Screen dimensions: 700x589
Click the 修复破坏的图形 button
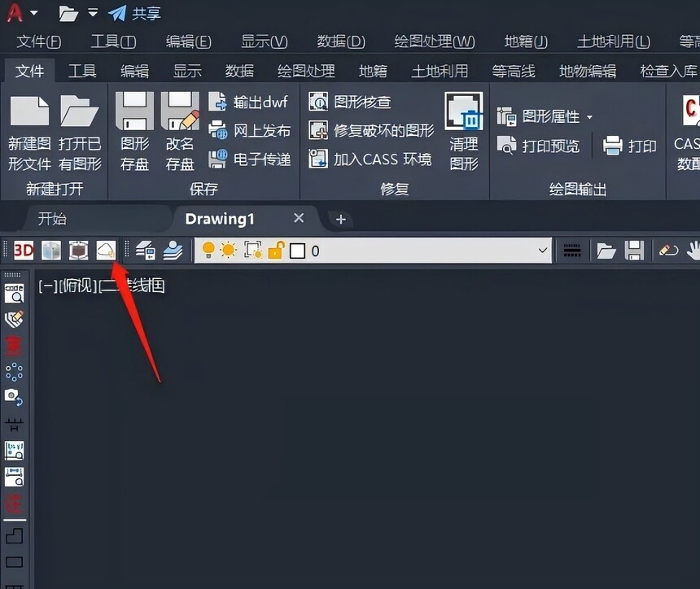[x=371, y=130]
